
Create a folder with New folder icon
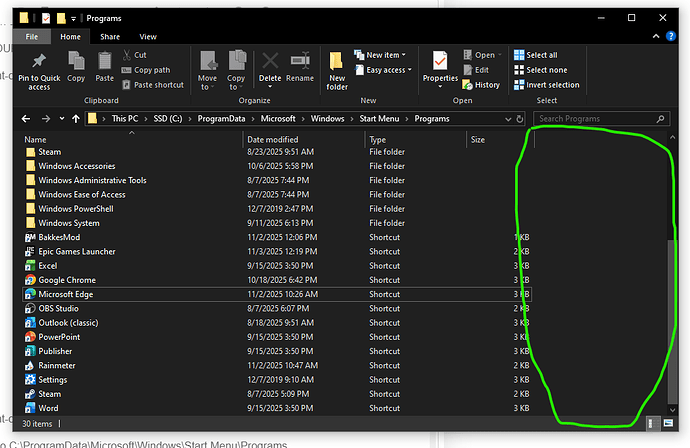pyautogui.click(x=337, y=64)
